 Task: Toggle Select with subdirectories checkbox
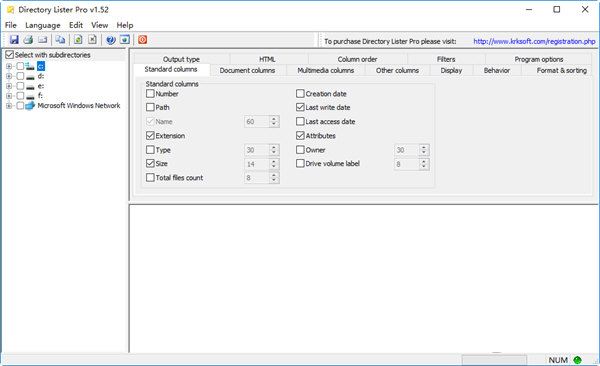10,55
